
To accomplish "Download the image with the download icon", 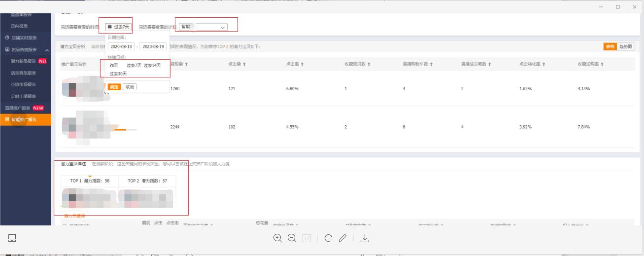I will [365, 238].
